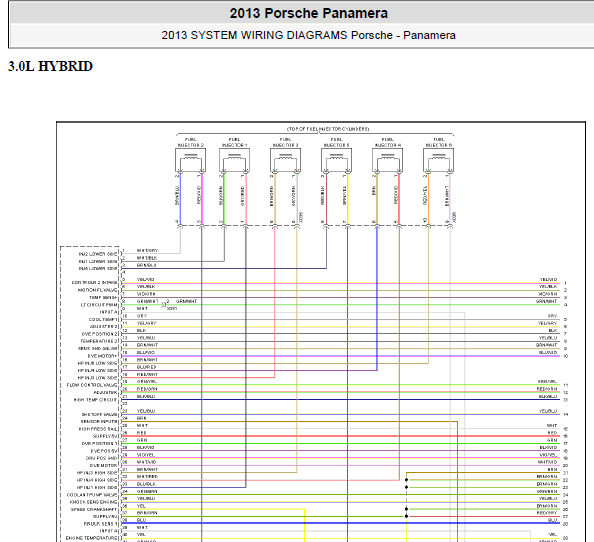The image size is (594, 542).
Task: Click the Fuel Injector 2 coil symbol
Action: (191, 161)
